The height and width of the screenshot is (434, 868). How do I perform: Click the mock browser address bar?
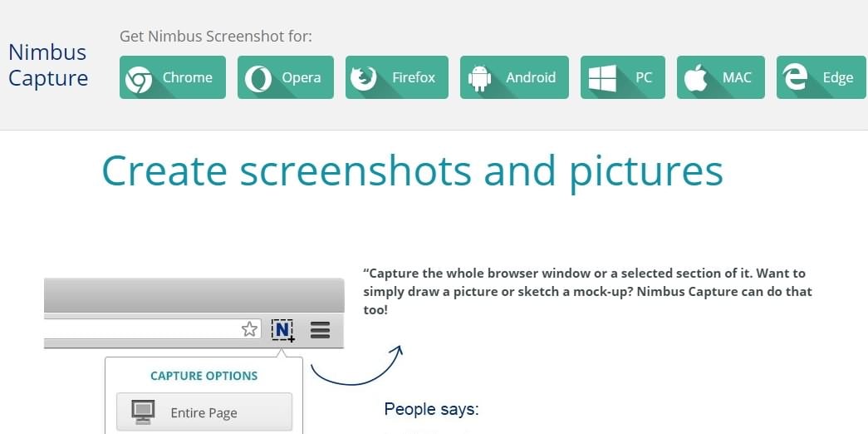(x=152, y=328)
